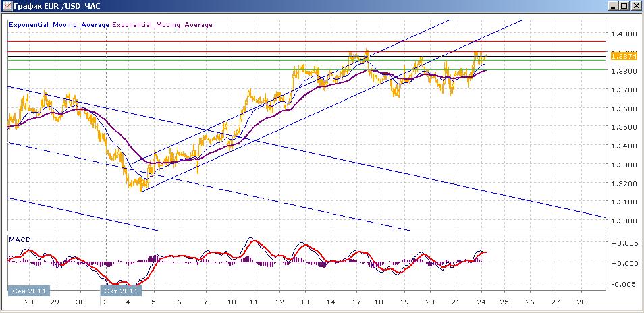Viewport: 644px width, 313px height.
Task: Click date 6 on the time axis
Action: [180, 302]
